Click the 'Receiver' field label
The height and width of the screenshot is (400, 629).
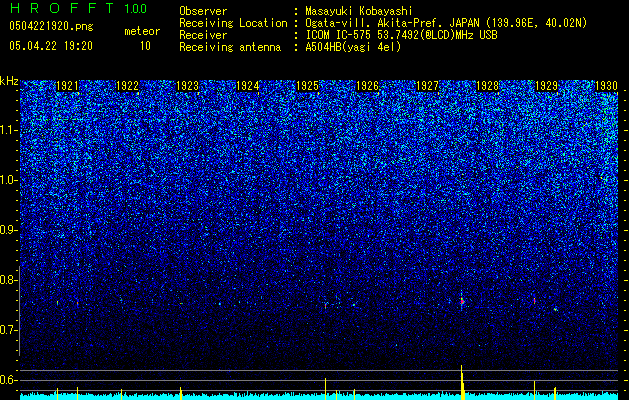coord(203,35)
